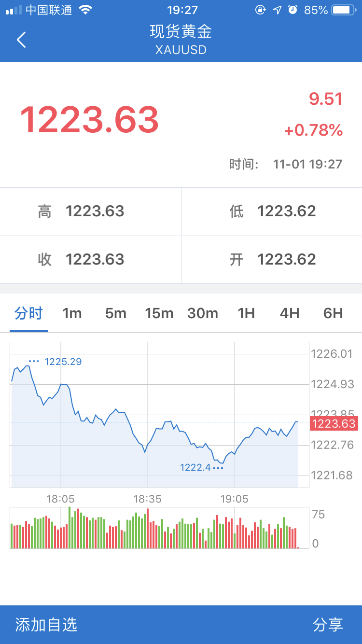
Task: Switch to the 1m chart tab
Action: click(72, 313)
